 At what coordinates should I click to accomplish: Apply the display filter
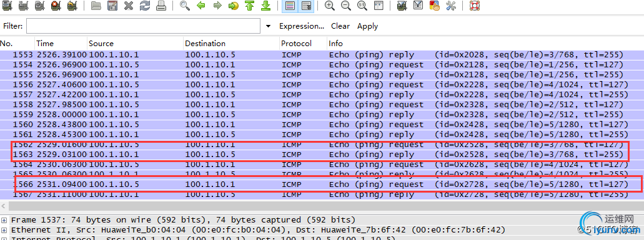367,26
